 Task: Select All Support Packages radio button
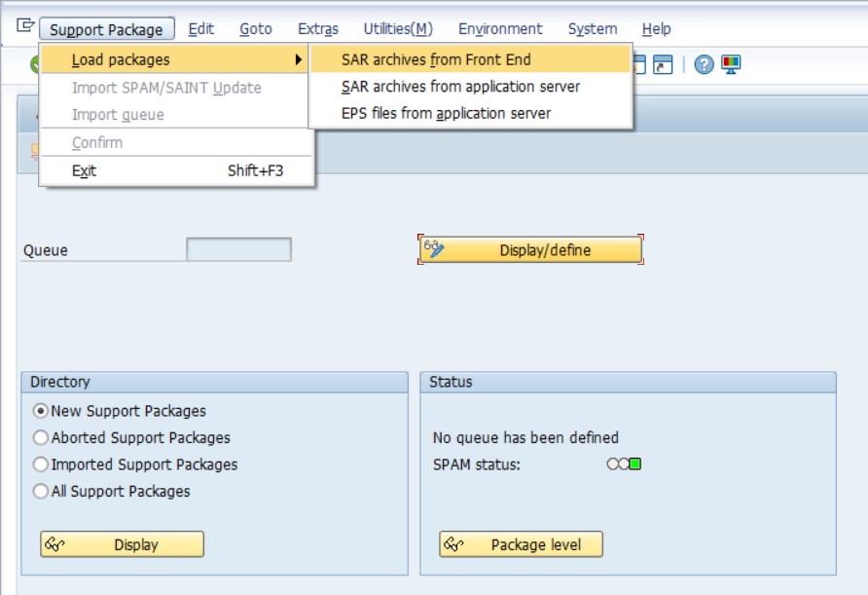(41, 491)
